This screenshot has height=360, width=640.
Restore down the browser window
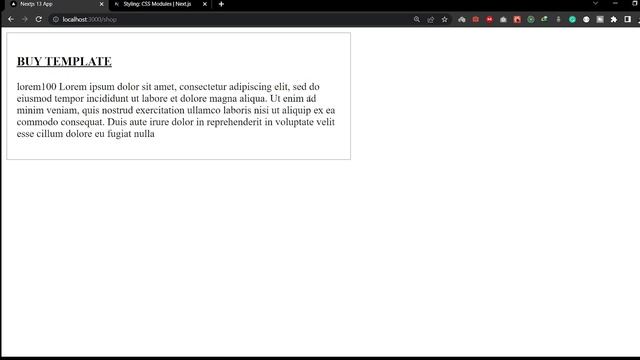(635, 3)
